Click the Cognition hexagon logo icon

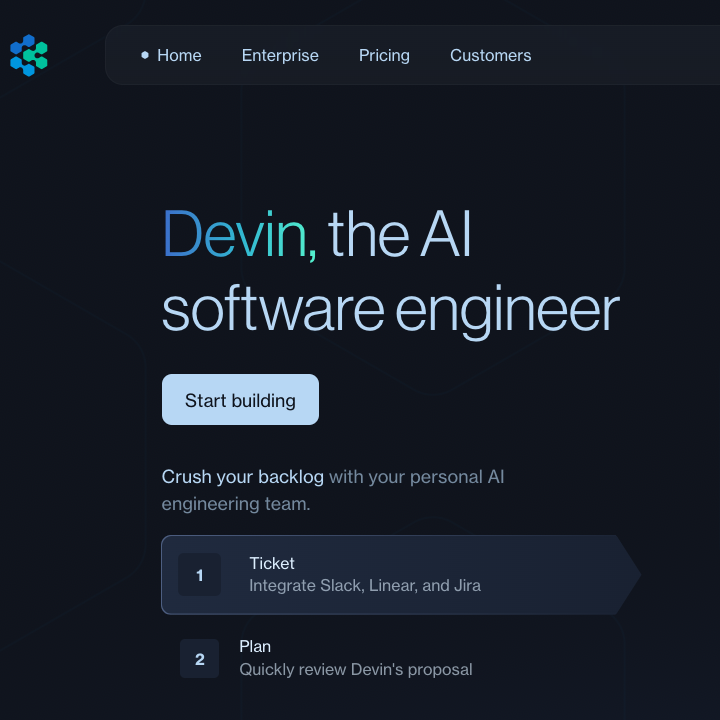tap(28, 55)
